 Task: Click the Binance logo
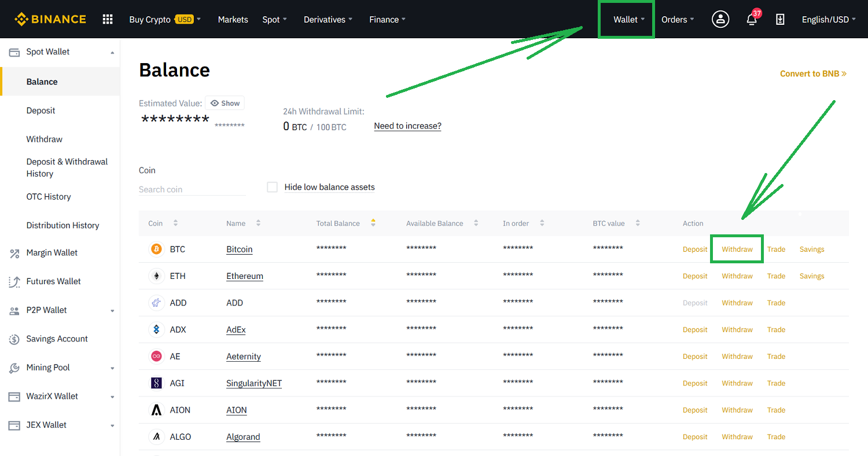[50, 19]
